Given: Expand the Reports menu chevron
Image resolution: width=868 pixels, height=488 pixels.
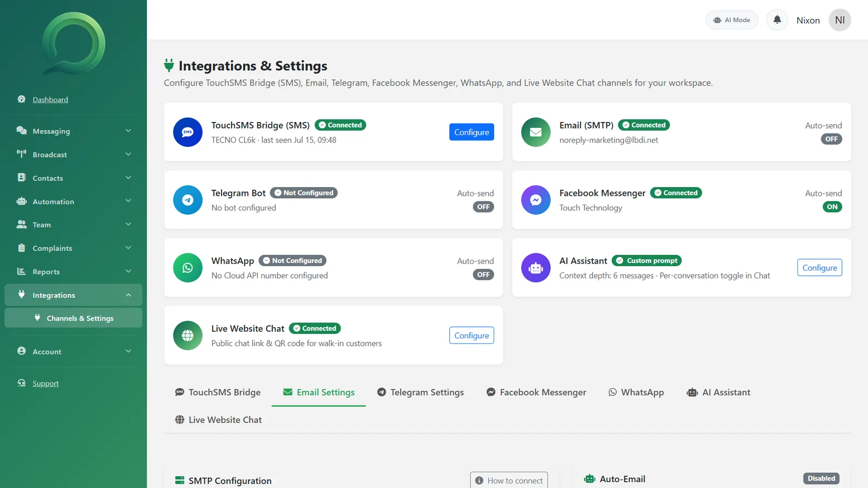Looking at the screenshot, I should coord(129,271).
